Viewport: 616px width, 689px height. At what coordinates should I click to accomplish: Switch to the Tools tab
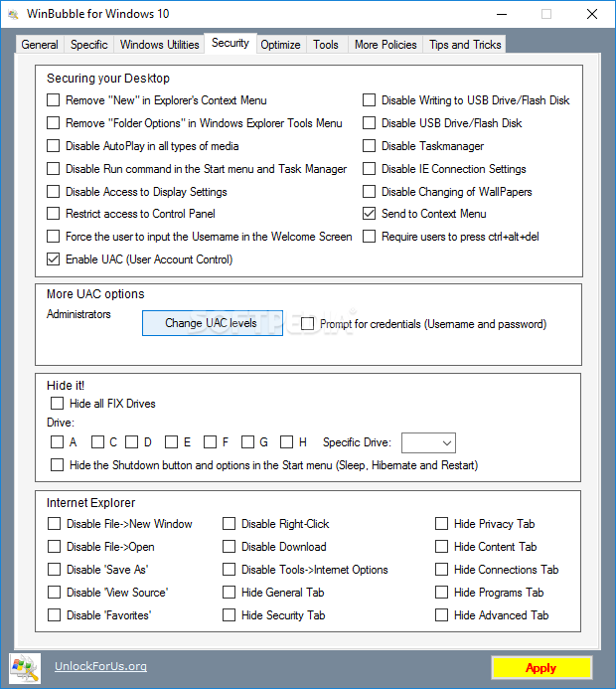click(326, 45)
